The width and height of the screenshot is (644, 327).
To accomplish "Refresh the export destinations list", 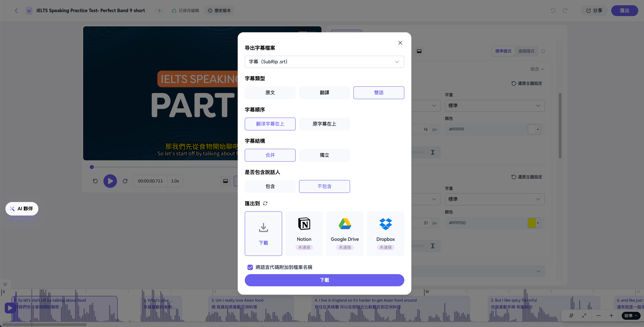I will coord(265,203).
